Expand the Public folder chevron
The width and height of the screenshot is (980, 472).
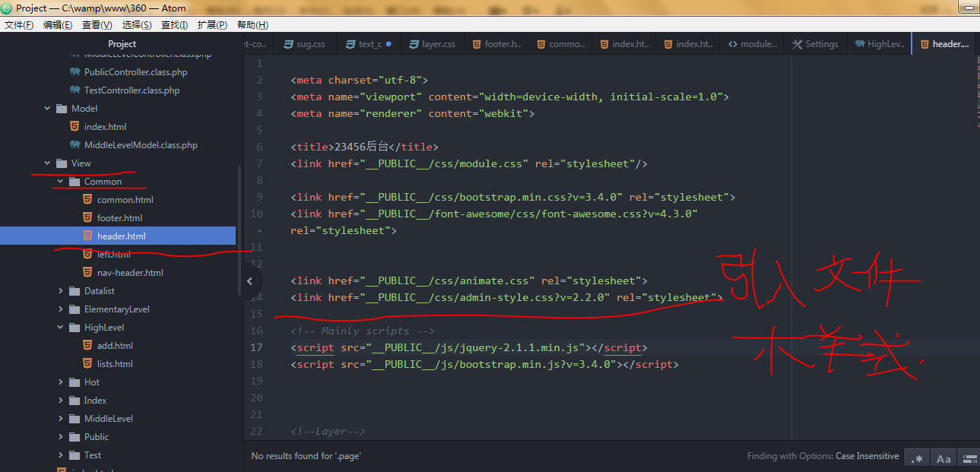(61, 437)
